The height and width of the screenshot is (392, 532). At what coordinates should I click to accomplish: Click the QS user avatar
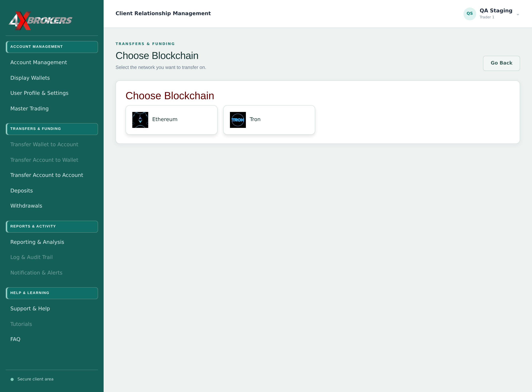coord(470,14)
